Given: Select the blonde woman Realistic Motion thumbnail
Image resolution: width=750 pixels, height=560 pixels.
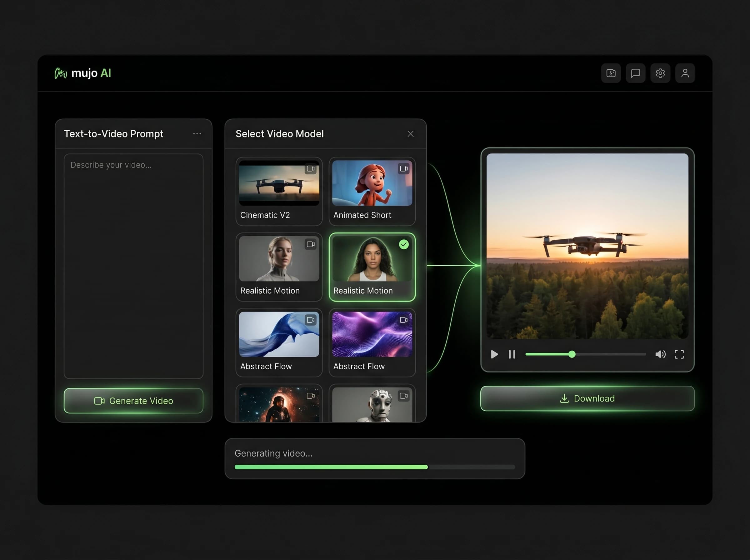Looking at the screenshot, I should pos(279,259).
